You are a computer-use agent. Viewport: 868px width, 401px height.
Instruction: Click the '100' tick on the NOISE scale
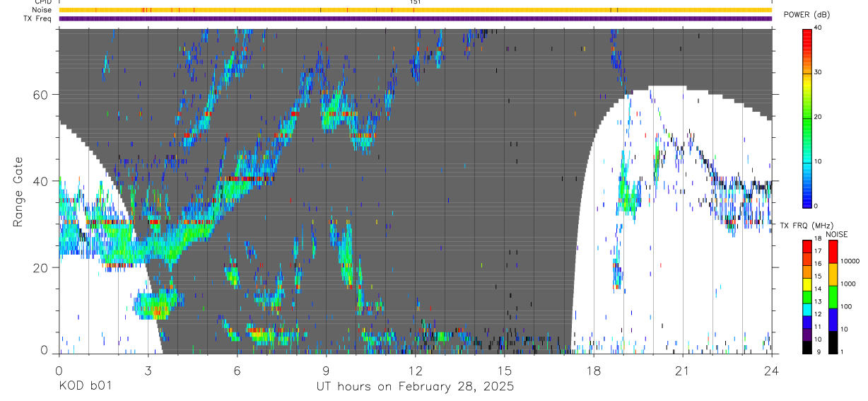click(x=846, y=307)
